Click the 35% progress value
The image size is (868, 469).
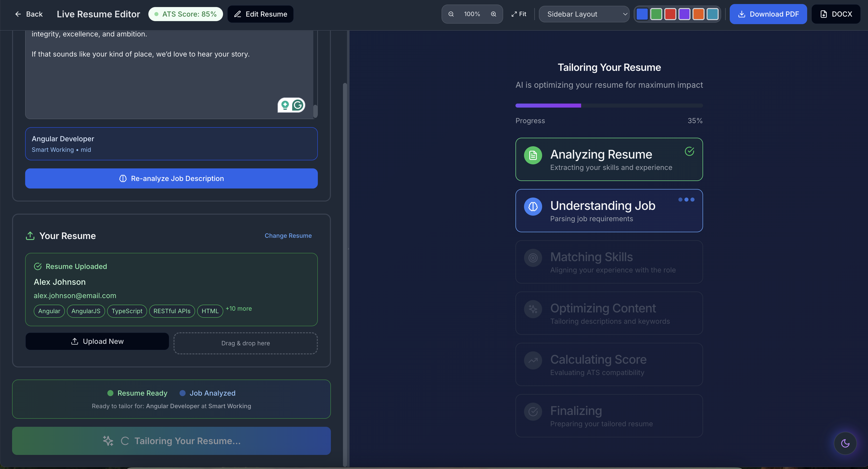click(695, 121)
